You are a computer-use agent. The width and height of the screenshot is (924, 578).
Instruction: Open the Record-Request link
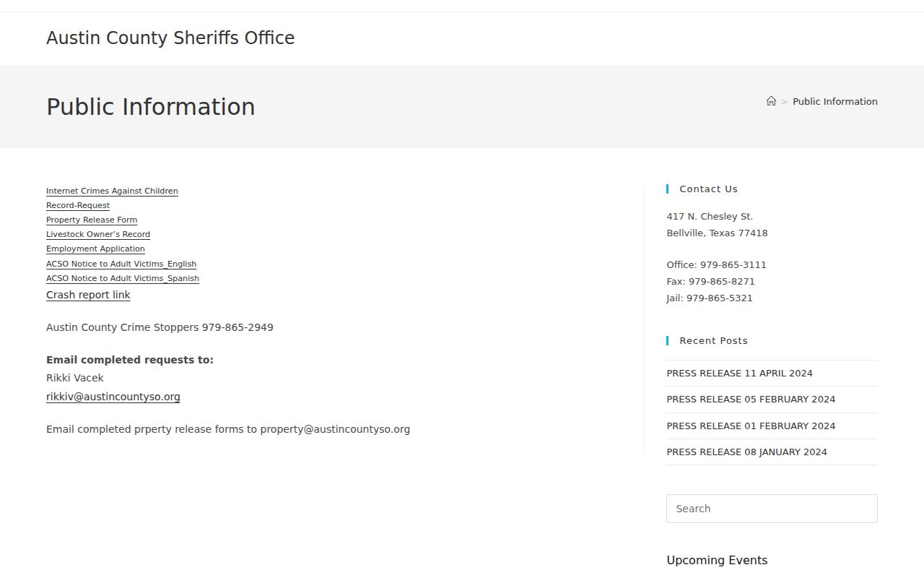(78, 206)
